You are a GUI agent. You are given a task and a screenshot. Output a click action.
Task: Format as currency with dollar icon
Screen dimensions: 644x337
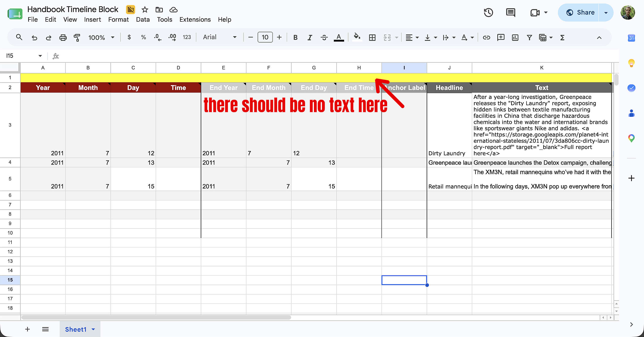click(129, 38)
